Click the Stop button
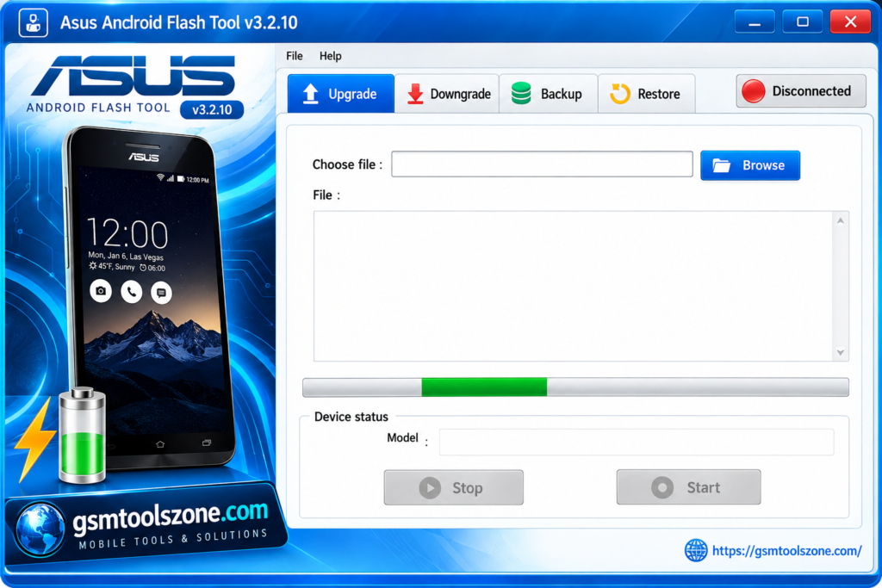Image resolution: width=882 pixels, height=588 pixels. [453, 487]
